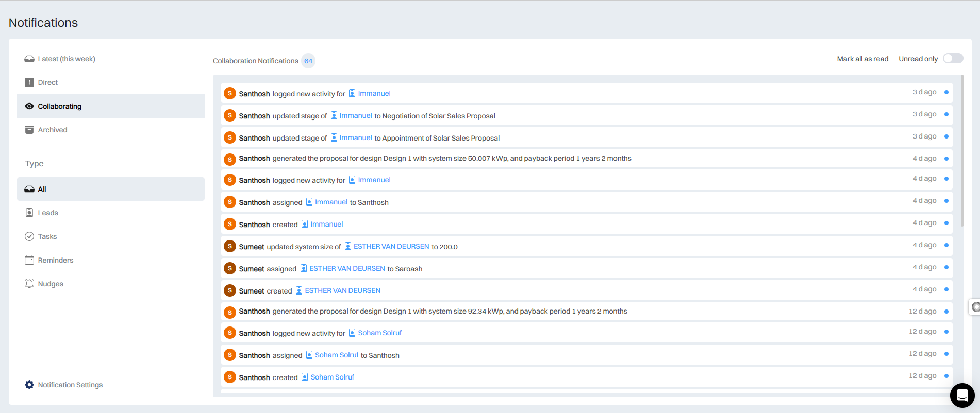The width and height of the screenshot is (980, 413).
Task: Click the Notification Settings gear icon
Action: point(29,385)
